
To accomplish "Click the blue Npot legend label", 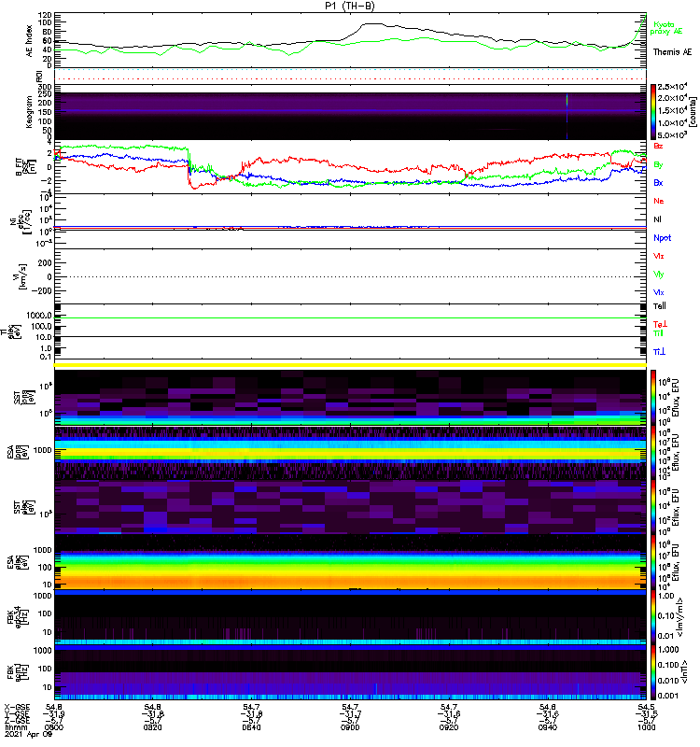I will pos(662,238).
